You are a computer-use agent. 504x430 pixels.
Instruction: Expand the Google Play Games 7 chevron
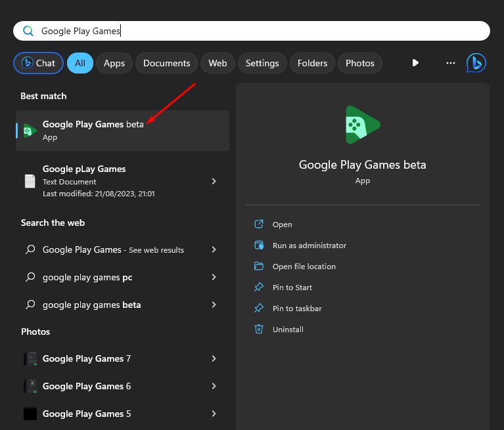point(214,358)
